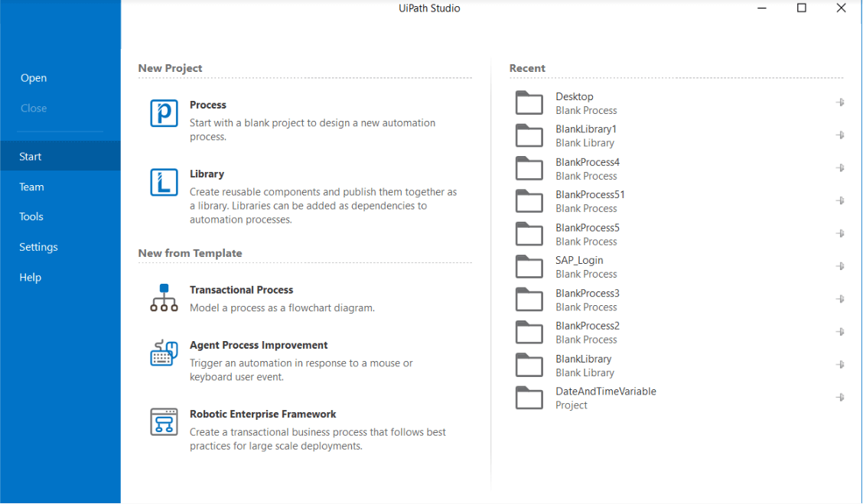Click the Robotic Enterprise Framework icon
The height and width of the screenshot is (504, 863).
pos(163,421)
